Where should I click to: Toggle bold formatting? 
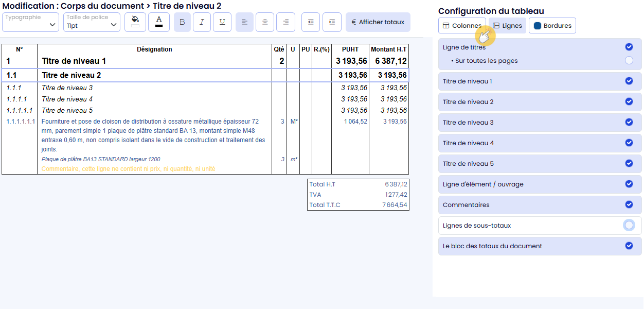(182, 22)
